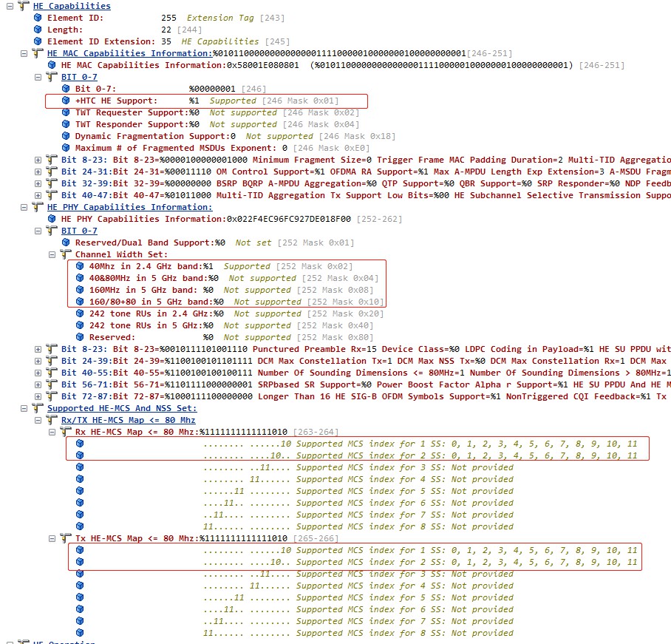Select the TWT Requester Support cube icon
Image resolution: width=671 pixels, height=644 pixels.
tap(66, 112)
